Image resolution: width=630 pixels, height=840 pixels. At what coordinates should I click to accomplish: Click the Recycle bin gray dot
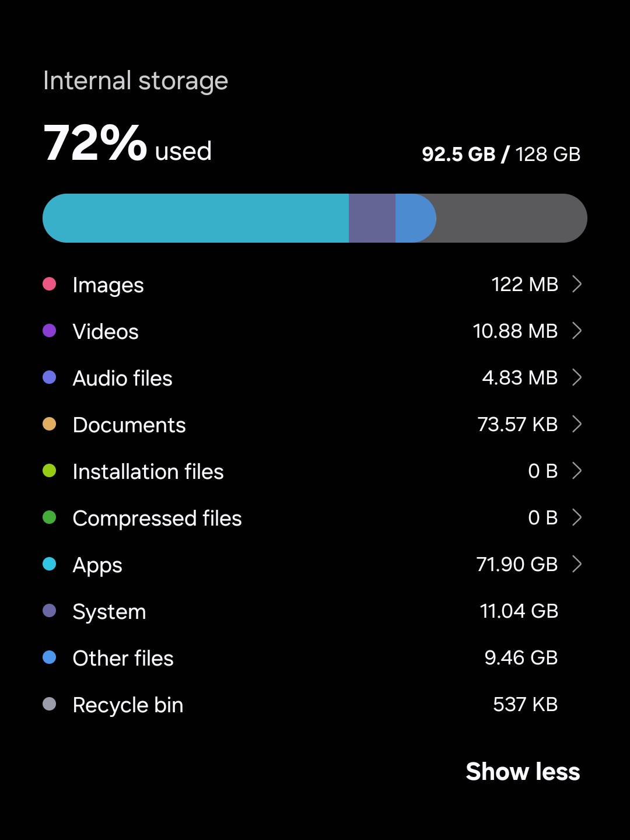(x=50, y=704)
